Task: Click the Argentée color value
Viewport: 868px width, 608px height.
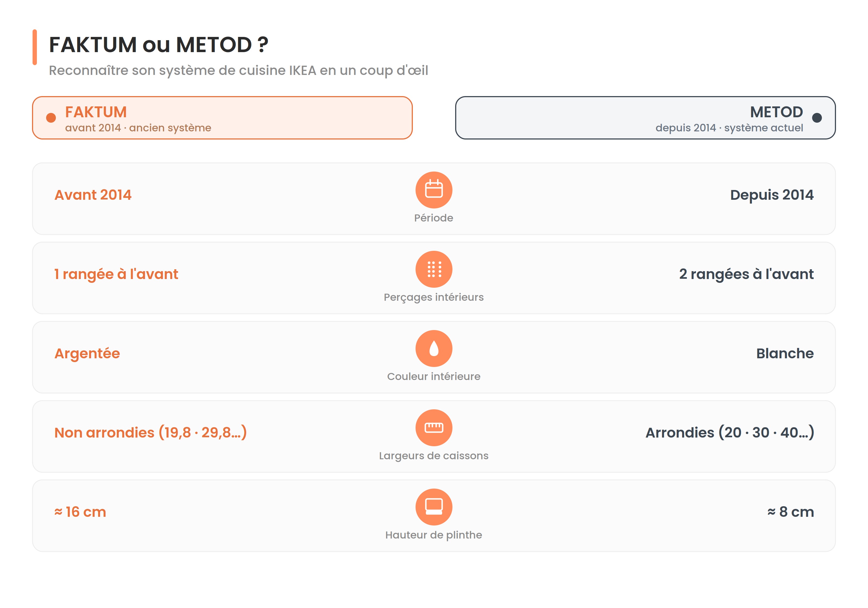Action: click(87, 353)
